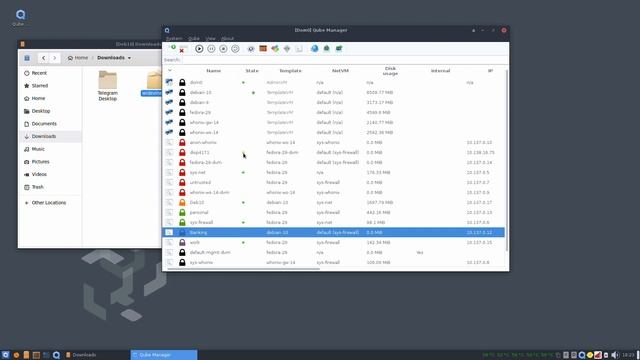
Task: Click the grey diamond toolbar icon
Action: tap(287, 49)
